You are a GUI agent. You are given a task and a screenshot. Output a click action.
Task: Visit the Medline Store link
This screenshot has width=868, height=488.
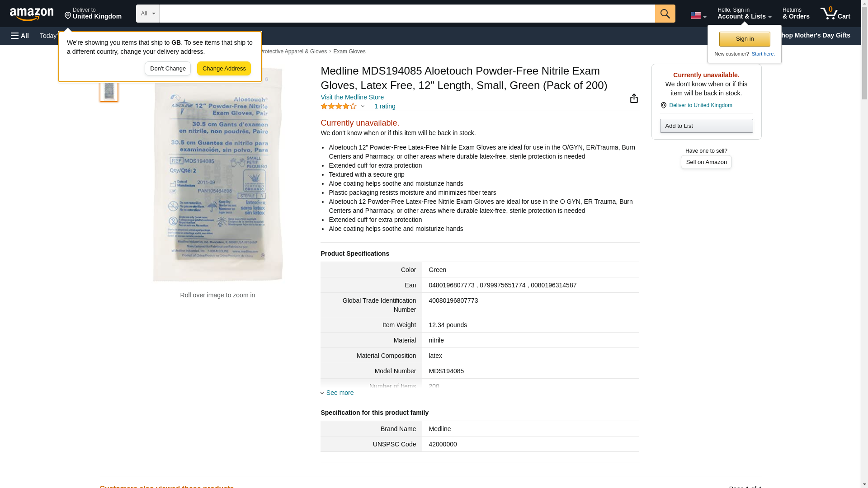pyautogui.click(x=352, y=97)
